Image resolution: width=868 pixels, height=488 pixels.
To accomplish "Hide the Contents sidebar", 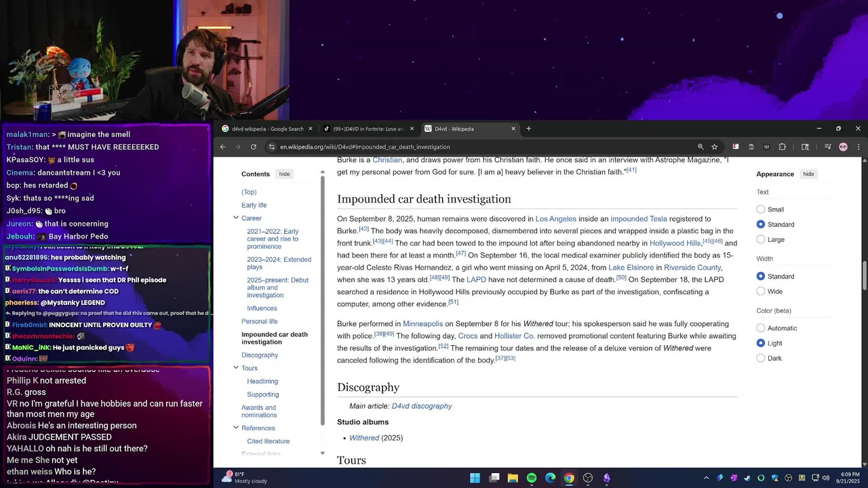I will click(x=284, y=174).
